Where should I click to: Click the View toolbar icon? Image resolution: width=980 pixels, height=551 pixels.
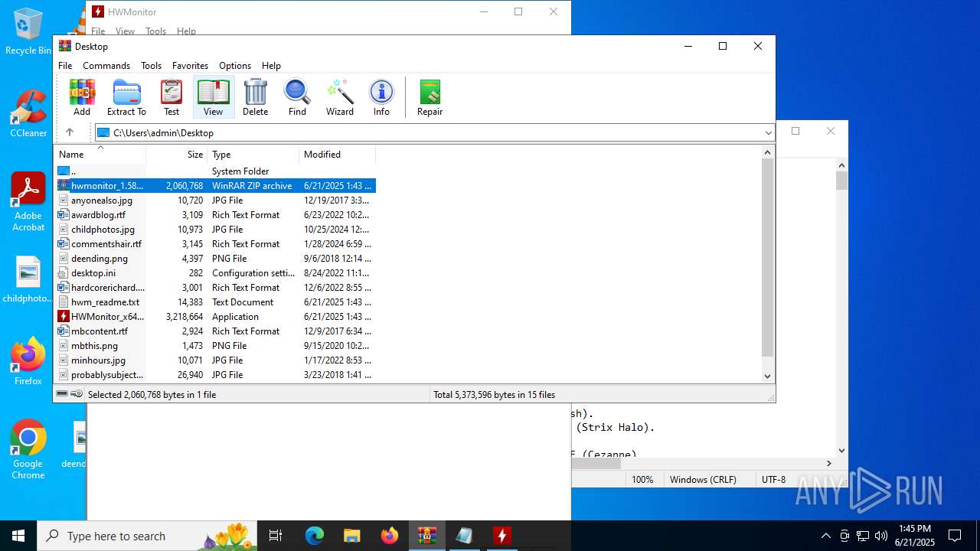[213, 98]
